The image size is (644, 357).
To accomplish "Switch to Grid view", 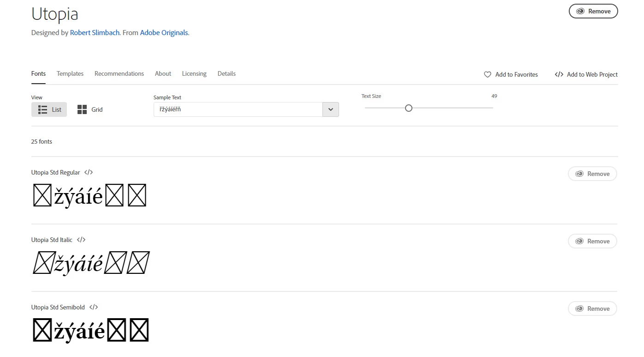I will click(90, 109).
